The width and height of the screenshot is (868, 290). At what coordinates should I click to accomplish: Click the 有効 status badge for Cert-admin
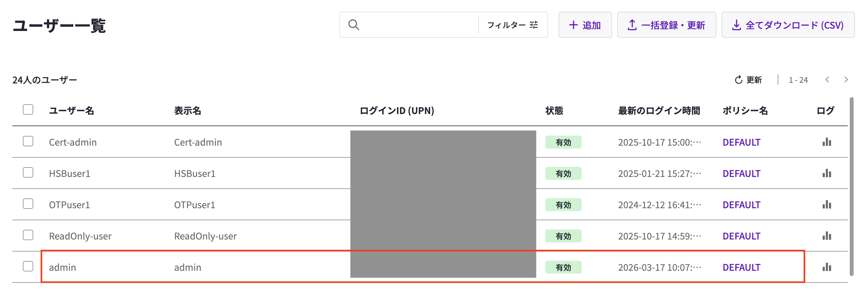point(563,142)
